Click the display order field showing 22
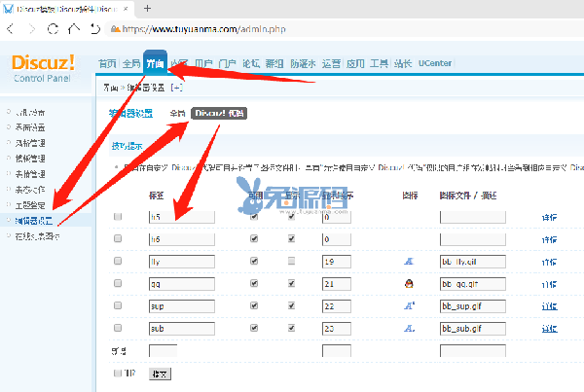This screenshot has width=584, height=392. (337, 306)
